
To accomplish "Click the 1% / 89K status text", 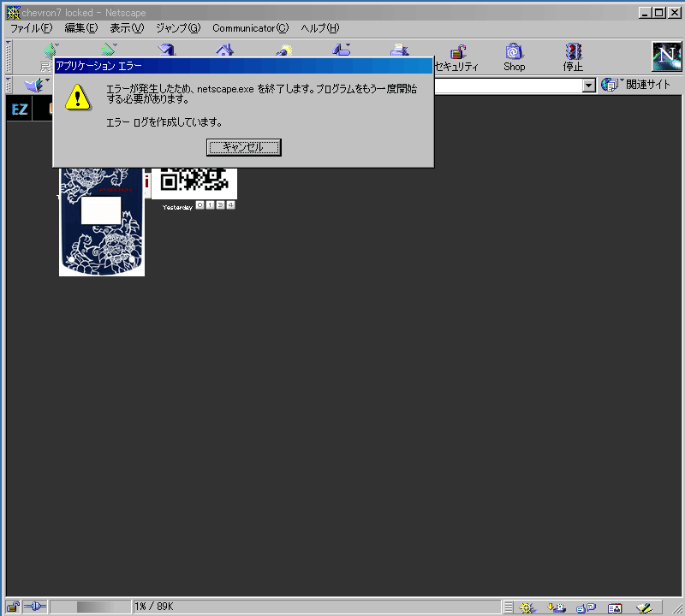I will click(154, 607).
